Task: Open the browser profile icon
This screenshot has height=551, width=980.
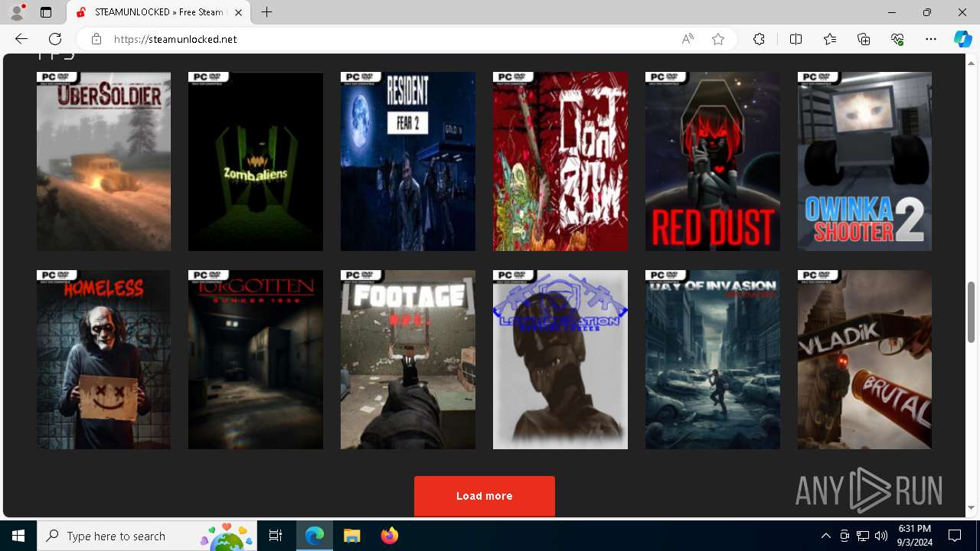Action: pyautogui.click(x=17, y=12)
